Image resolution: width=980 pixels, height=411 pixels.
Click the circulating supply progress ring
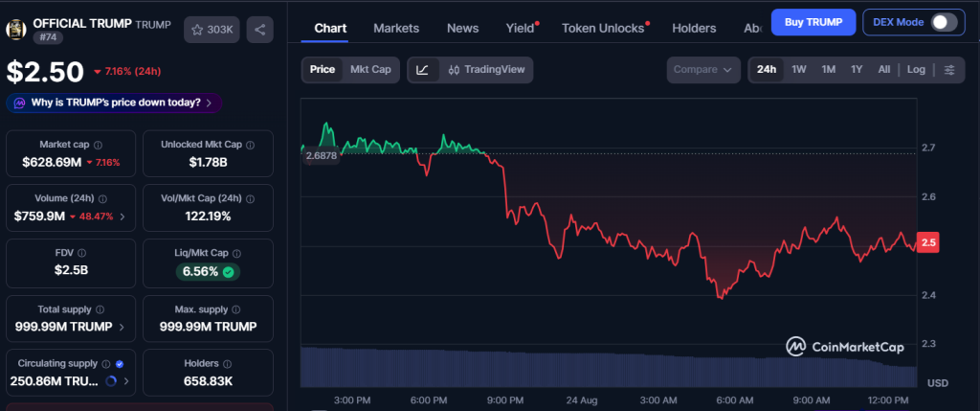(x=111, y=380)
